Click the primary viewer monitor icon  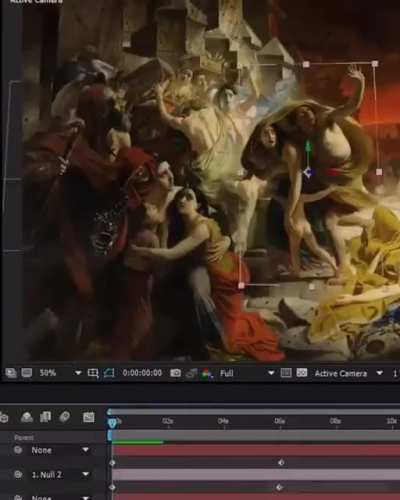coord(27,373)
